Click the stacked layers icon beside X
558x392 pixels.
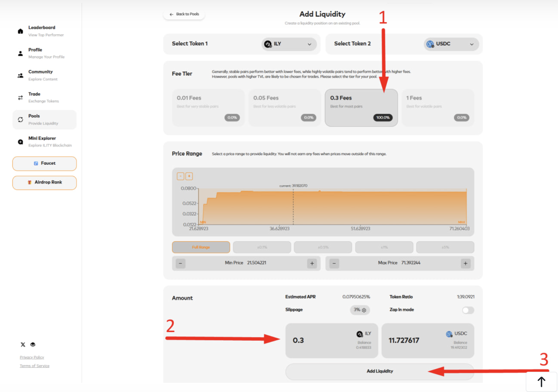[x=33, y=345]
